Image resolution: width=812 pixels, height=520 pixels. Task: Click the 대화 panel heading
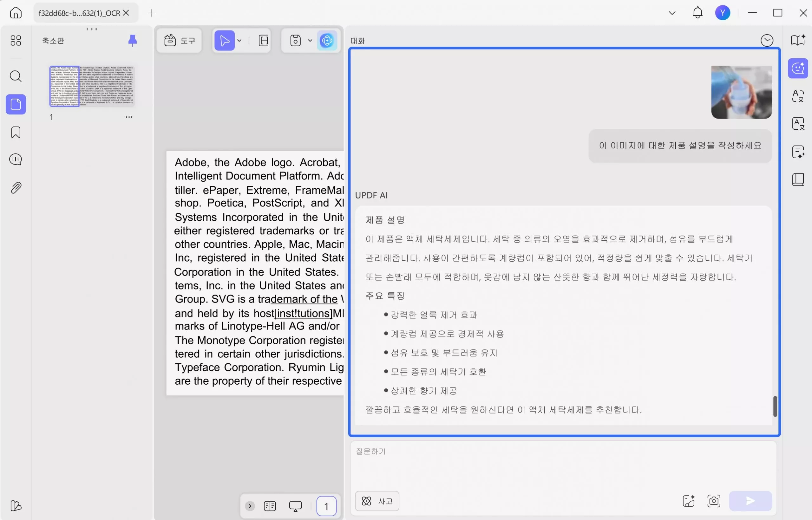pyautogui.click(x=357, y=41)
